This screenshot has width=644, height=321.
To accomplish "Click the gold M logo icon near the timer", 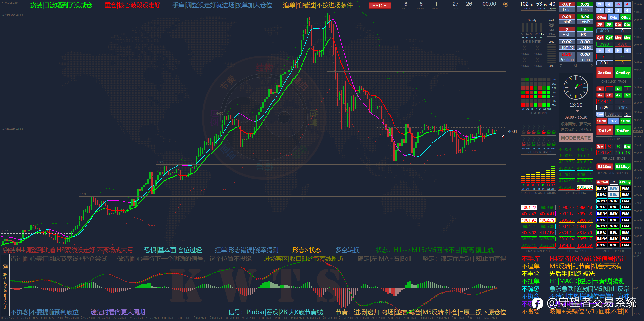I will [506, 4].
